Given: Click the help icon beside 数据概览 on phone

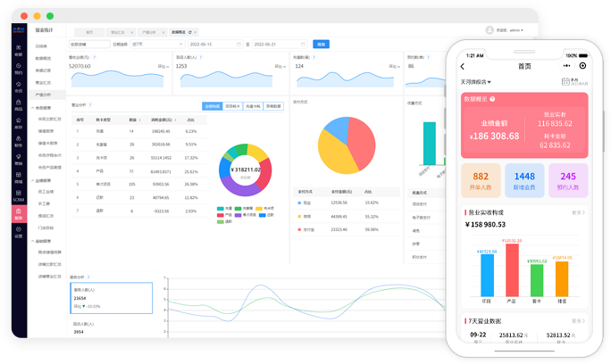Looking at the screenshot, I should click(x=492, y=99).
